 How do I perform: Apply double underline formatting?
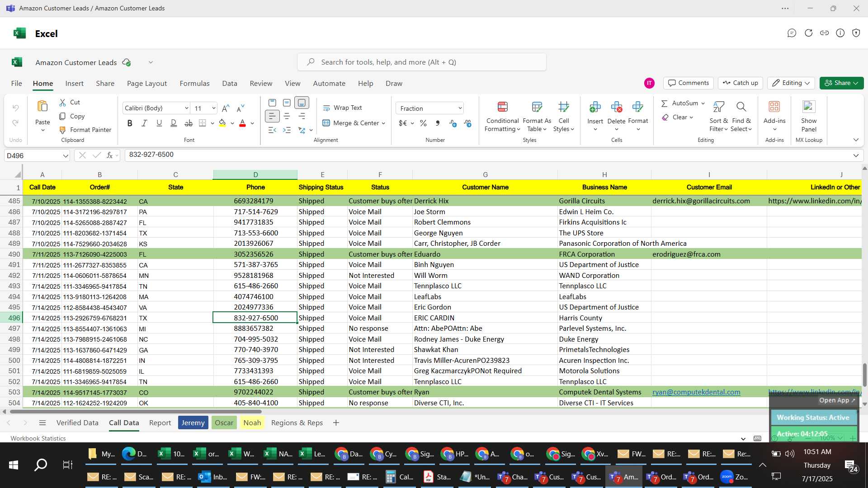click(174, 123)
